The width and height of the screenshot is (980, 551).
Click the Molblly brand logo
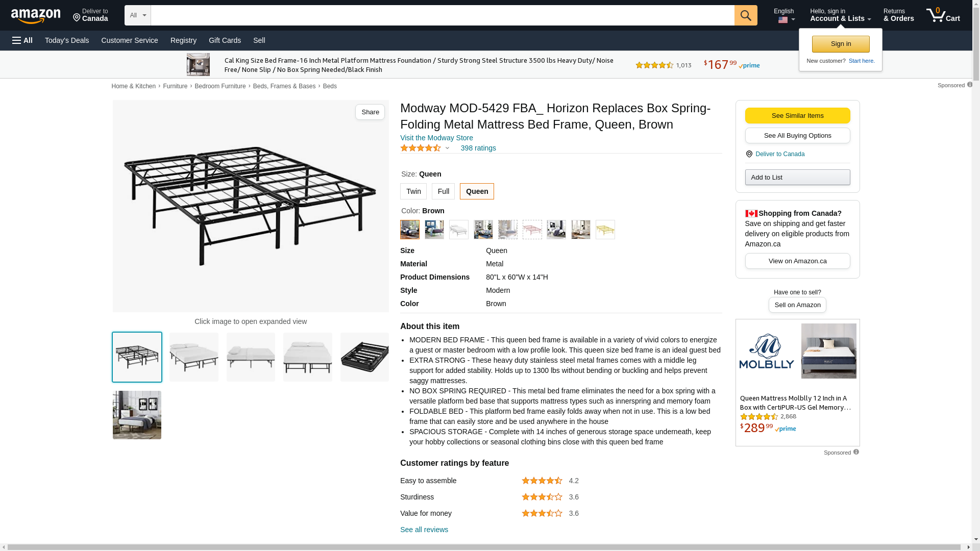[x=767, y=351]
